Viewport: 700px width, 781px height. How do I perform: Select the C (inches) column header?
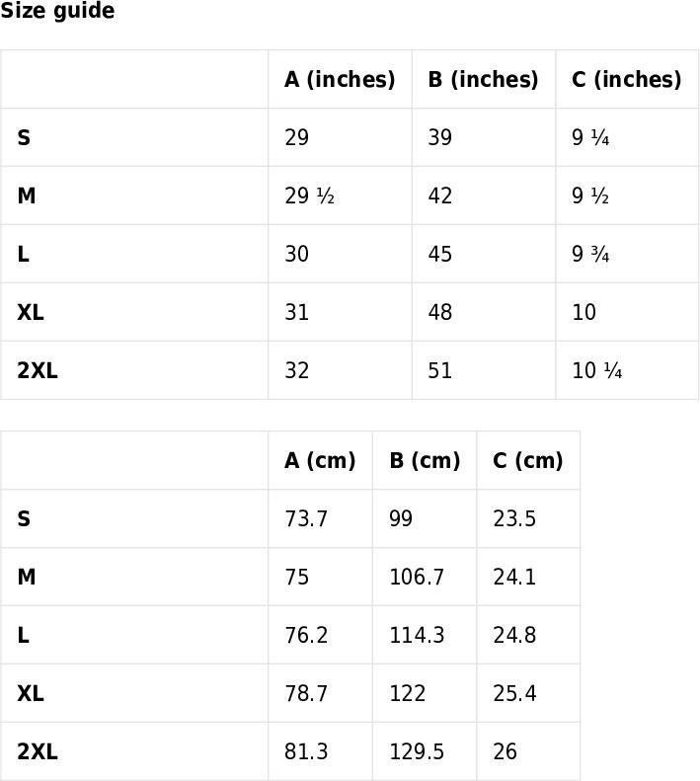tap(627, 79)
